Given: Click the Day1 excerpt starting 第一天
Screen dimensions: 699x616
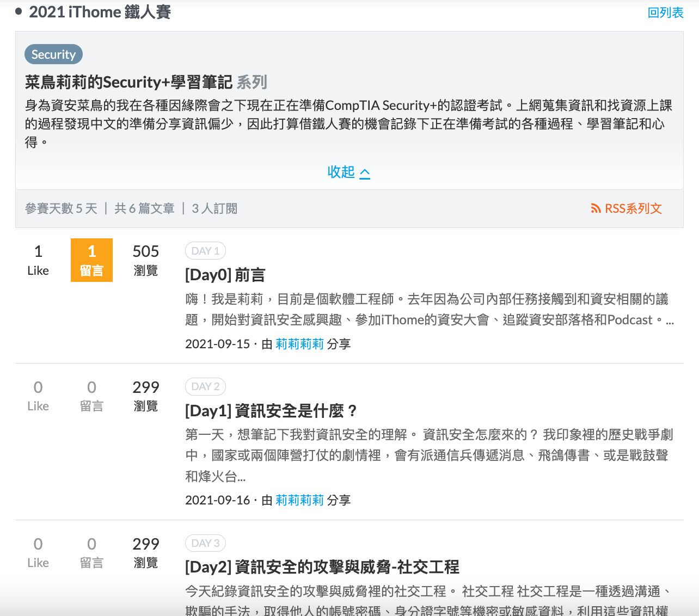Looking at the screenshot, I should [430, 455].
